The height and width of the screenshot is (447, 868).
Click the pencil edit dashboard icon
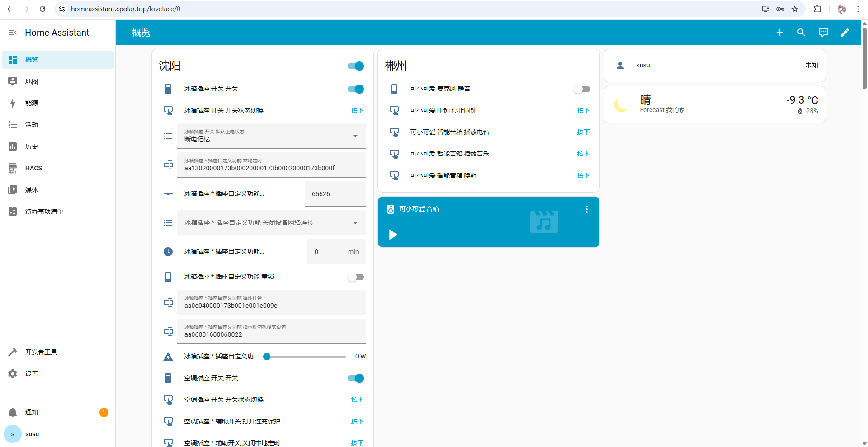[844, 33]
